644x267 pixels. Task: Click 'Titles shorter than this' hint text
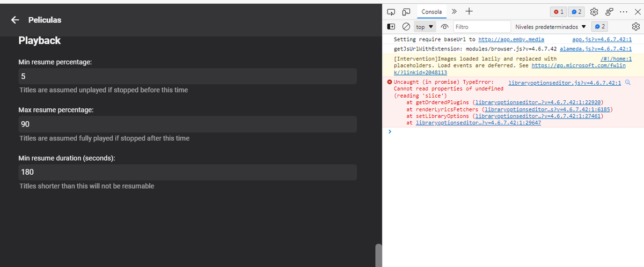click(86, 186)
